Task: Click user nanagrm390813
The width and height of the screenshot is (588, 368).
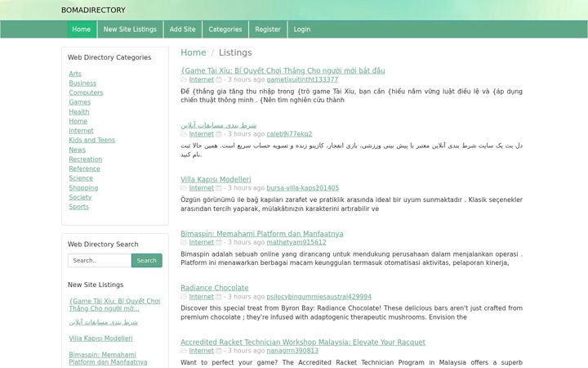Action: point(292,350)
